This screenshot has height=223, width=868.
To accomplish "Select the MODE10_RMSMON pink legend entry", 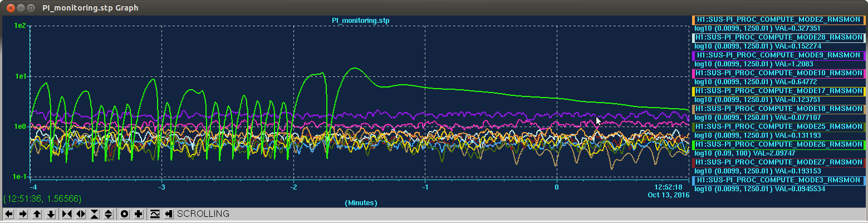I will 778,73.
